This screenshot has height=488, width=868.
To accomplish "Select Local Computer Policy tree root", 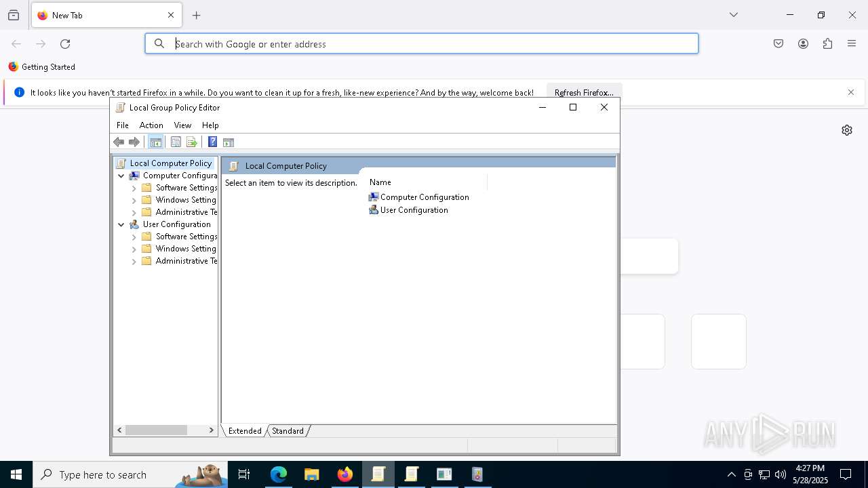I will [171, 163].
